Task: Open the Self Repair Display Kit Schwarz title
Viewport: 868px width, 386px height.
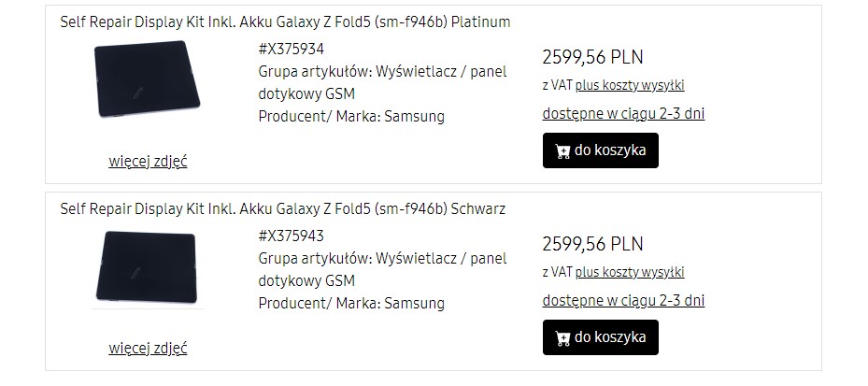Action: [282, 208]
